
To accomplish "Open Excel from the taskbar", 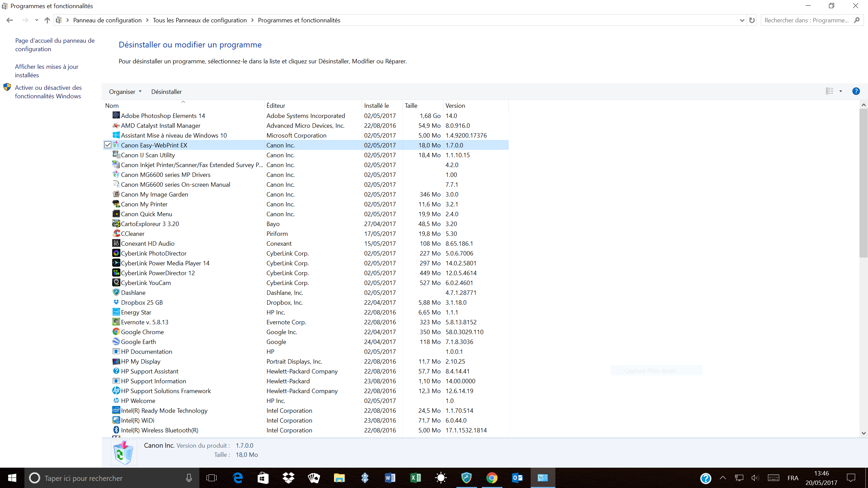I will 415,478.
